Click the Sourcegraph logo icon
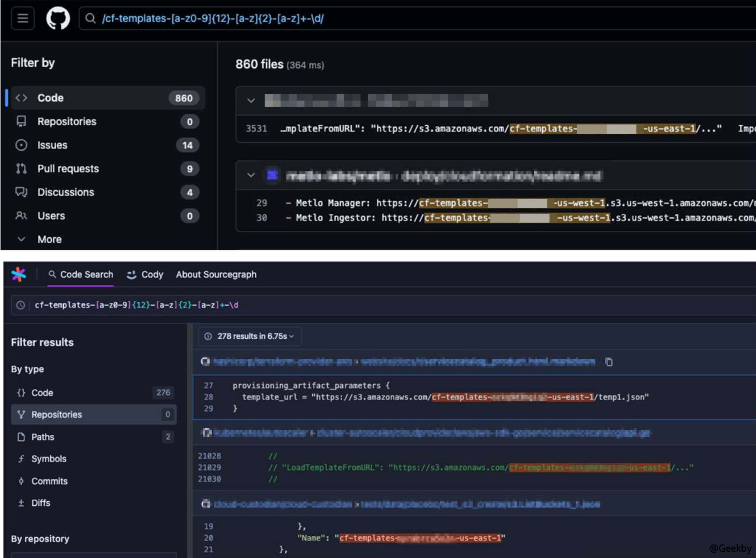Image resolution: width=756 pixels, height=558 pixels. 19,275
